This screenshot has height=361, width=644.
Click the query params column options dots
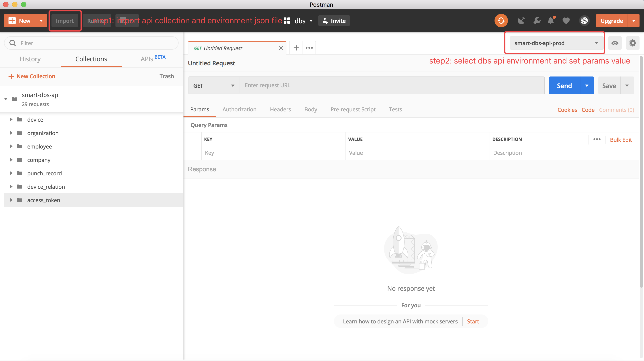tap(597, 139)
